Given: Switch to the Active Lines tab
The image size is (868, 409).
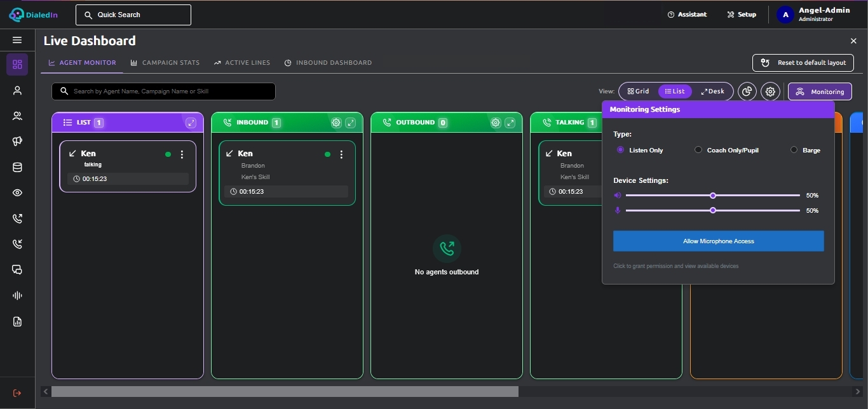Looking at the screenshot, I should 242,63.
